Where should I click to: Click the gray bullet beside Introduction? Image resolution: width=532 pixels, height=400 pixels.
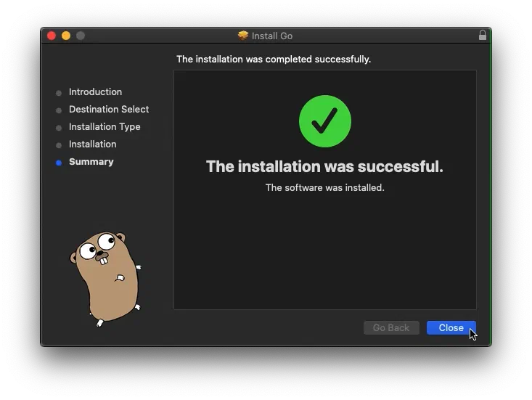click(x=59, y=93)
